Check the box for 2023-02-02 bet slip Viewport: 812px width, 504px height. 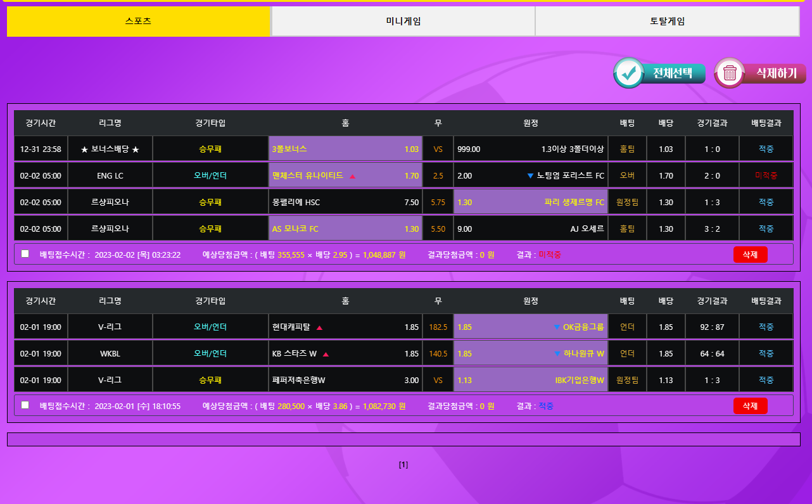[25, 254]
